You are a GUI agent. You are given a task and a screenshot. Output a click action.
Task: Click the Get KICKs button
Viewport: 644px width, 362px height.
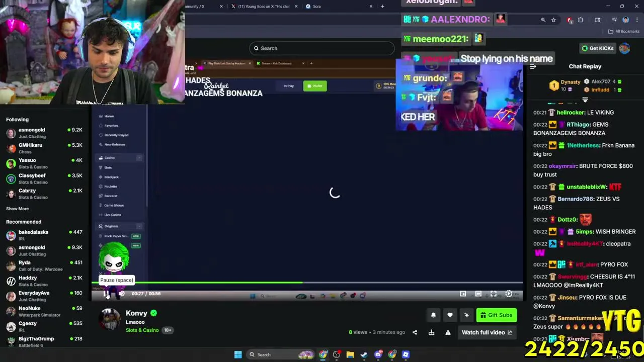(598, 48)
